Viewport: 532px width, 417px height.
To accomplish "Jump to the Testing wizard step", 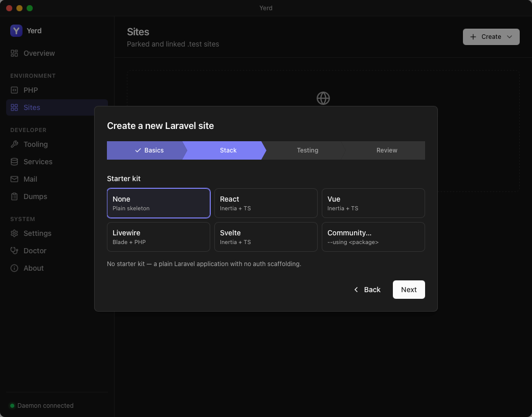I will click(x=304, y=150).
